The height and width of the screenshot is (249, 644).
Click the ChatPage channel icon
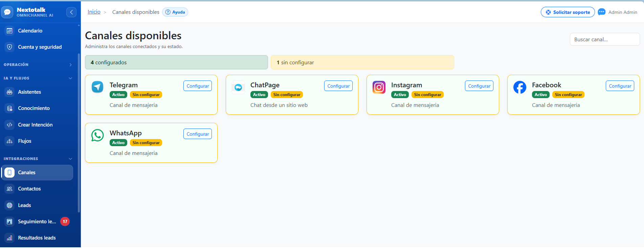[238, 87]
